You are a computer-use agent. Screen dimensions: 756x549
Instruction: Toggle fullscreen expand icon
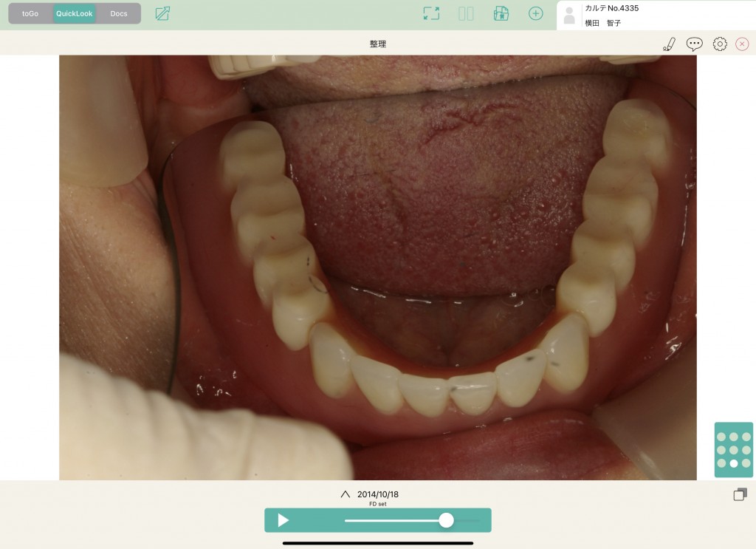(431, 13)
